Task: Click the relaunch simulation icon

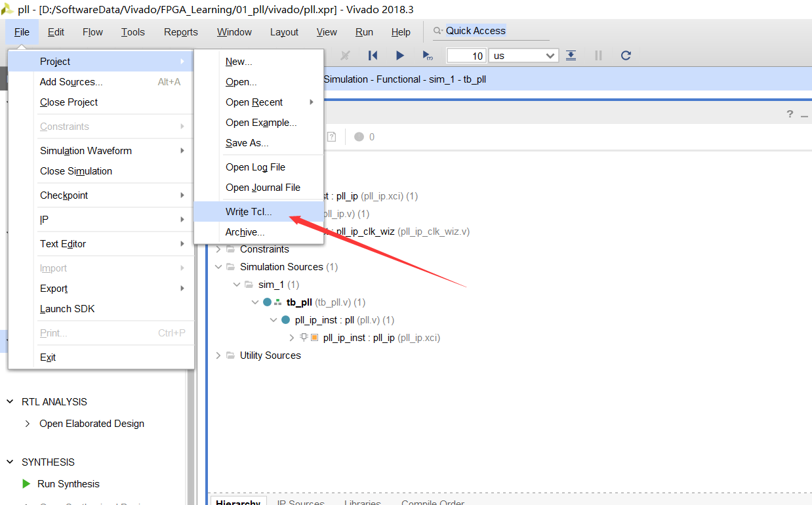Action: 626,56
